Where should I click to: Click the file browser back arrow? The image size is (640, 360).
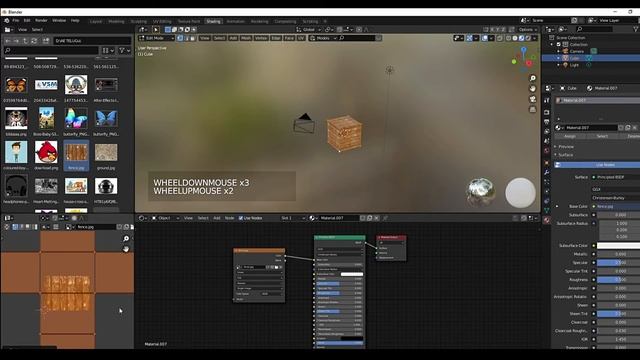8,41
